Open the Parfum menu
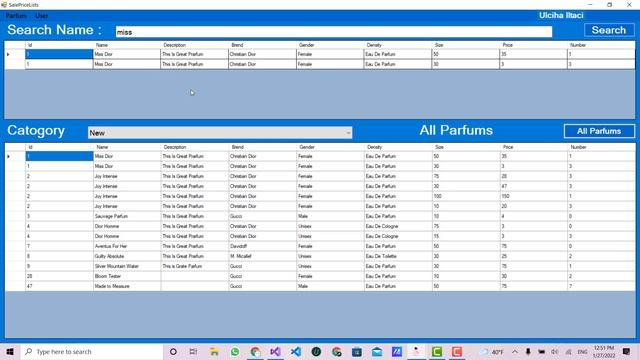 pos(16,16)
